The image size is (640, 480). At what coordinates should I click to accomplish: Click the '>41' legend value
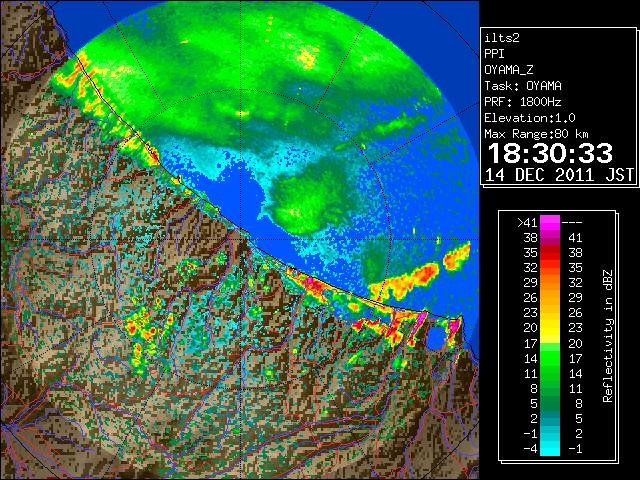click(x=527, y=223)
